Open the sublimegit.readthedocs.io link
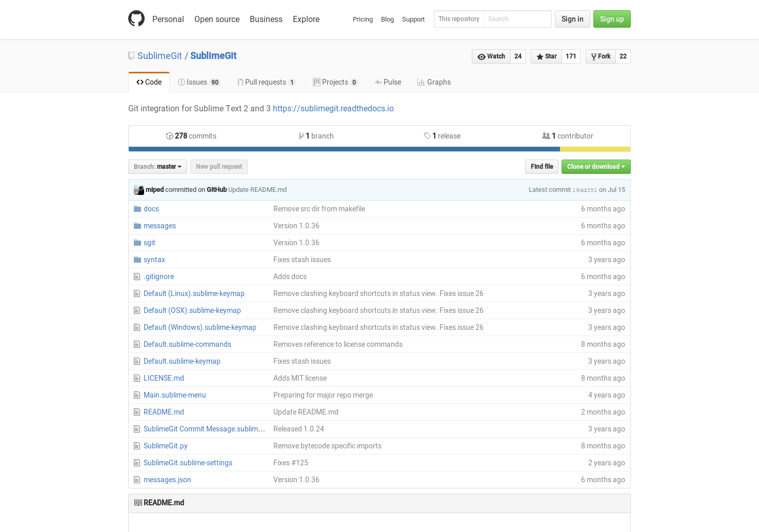 [x=333, y=108]
